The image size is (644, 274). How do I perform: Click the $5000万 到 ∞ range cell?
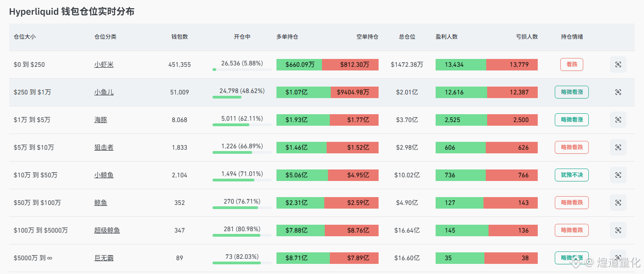pos(33,258)
